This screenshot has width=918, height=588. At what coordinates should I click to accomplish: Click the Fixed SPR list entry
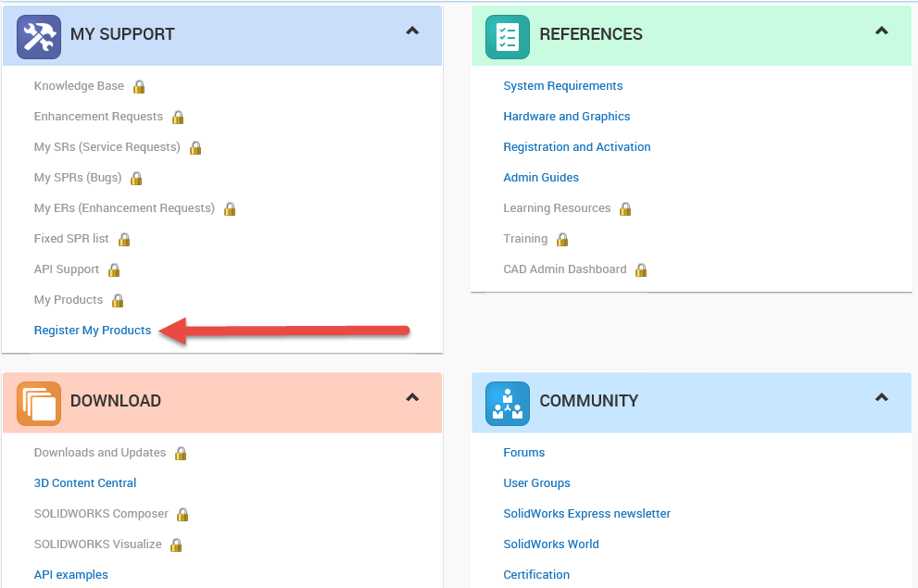click(71, 238)
